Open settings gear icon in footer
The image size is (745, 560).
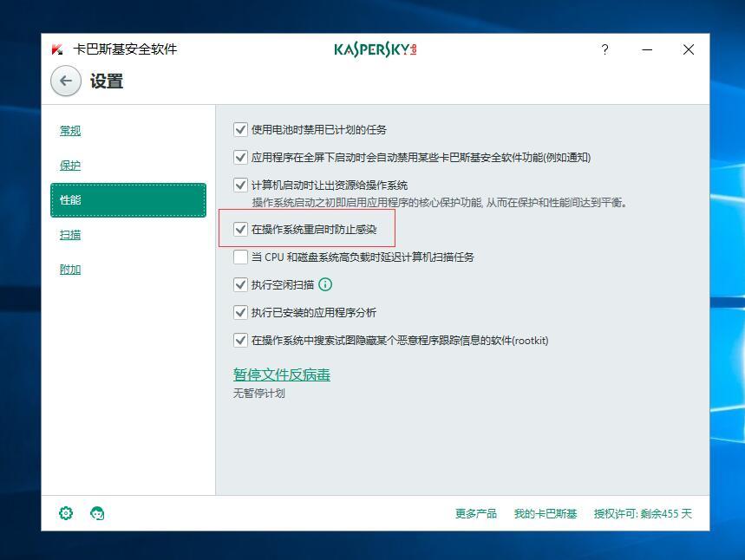pos(66,513)
